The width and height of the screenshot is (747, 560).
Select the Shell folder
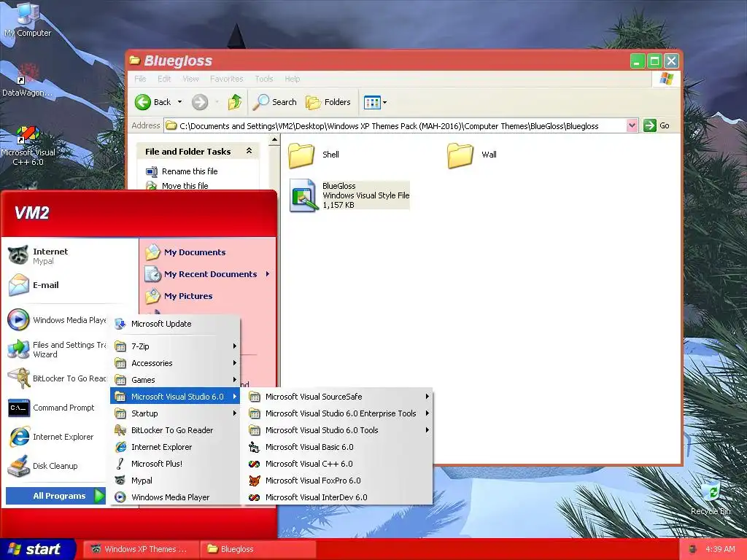[314, 155]
